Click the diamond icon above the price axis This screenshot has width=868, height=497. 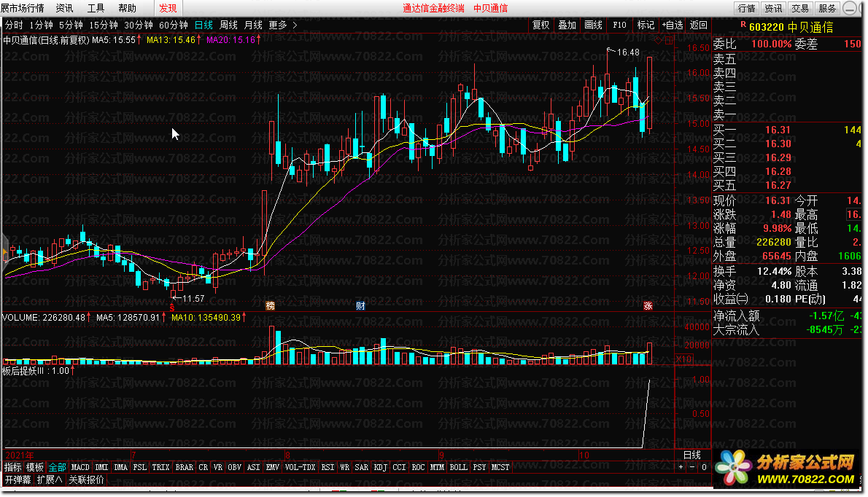pyautogui.click(x=658, y=40)
